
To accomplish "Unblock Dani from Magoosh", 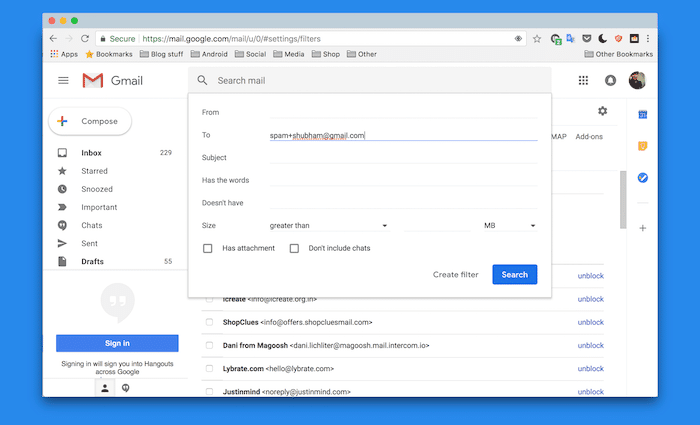I will (590, 346).
